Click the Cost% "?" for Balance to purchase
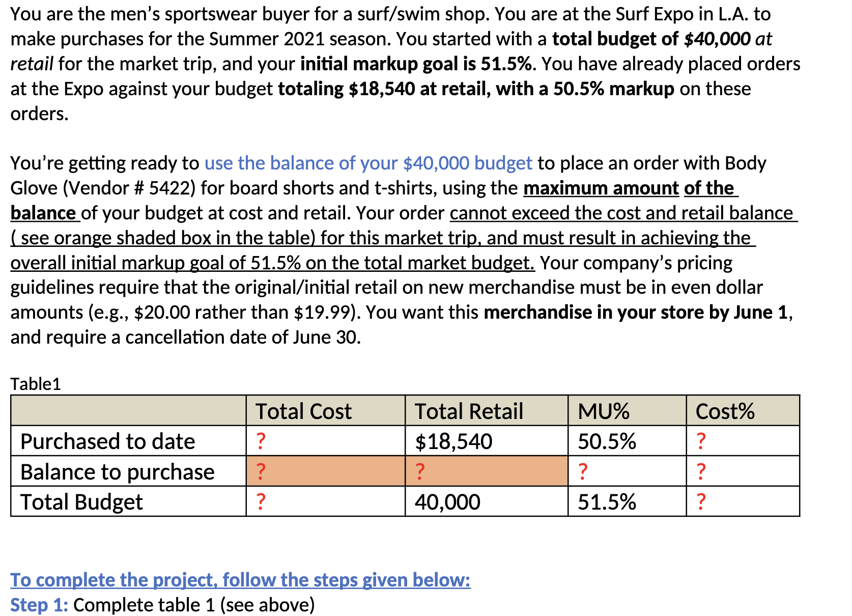Viewport: 852px width, 616px height. (701, 471)
